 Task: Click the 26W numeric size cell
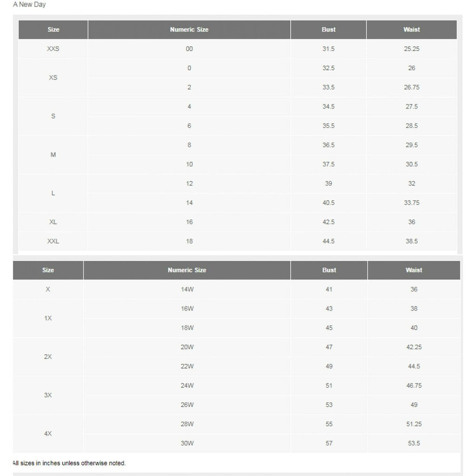coord(187,405)
